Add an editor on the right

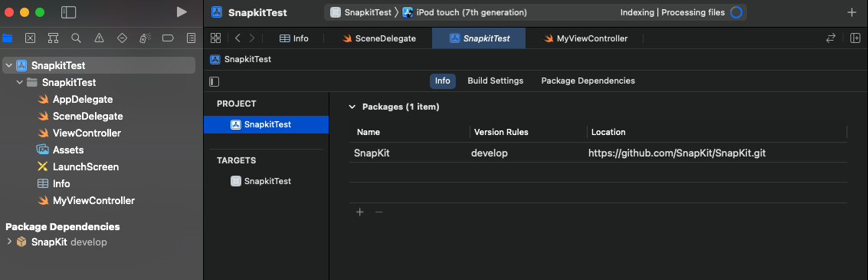click(855, 38)
